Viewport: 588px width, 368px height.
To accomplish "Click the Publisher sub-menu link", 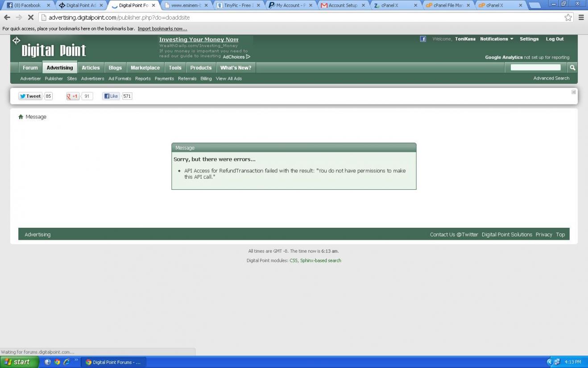I will (54, 79).
